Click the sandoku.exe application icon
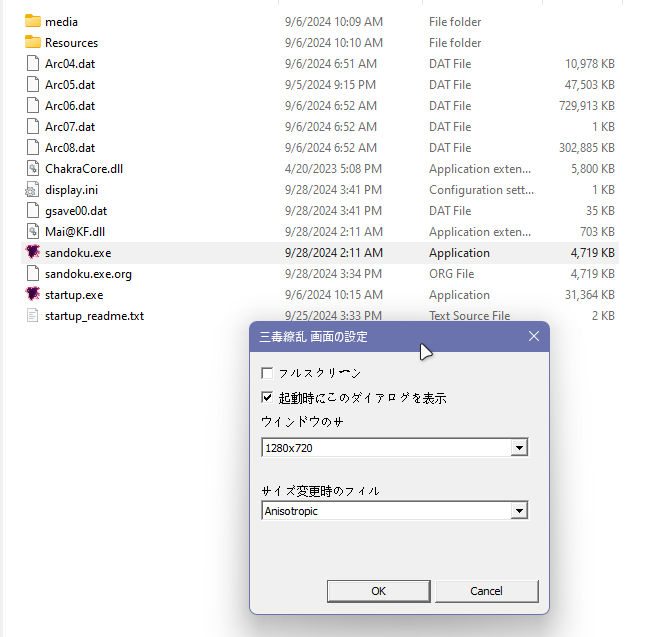This screenshot has height=637, width=649. click(x=32, y=253)
